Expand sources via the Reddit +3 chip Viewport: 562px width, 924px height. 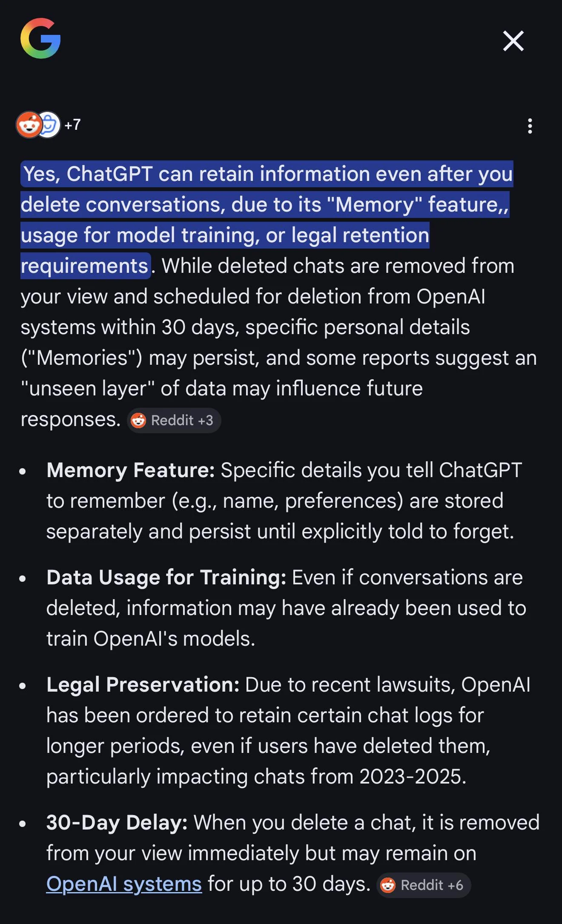pyautogui.click(x=174, y=421)
